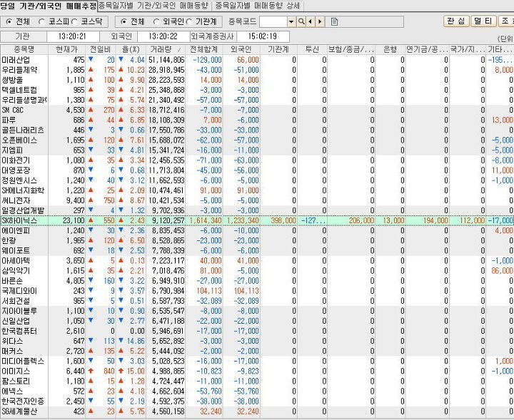Image resolution: width=514 pixels, height=420 pixels.
Task: Go to previous stock with left arrow icon
Action: tap(310, 22)
